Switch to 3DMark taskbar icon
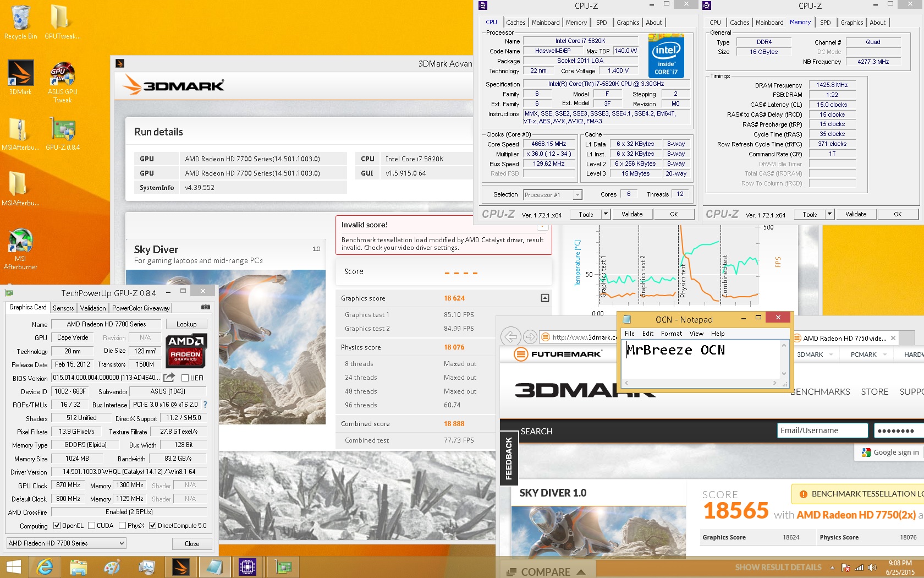This screenshot has height=578, width=924. pyautogui.click(x=180, y=567)
